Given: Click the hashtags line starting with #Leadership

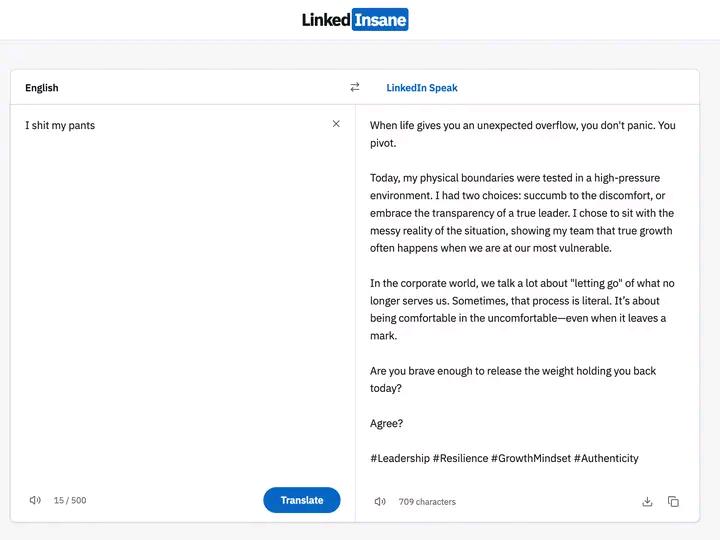Looking at the screenshot, I should pos(504,458).
